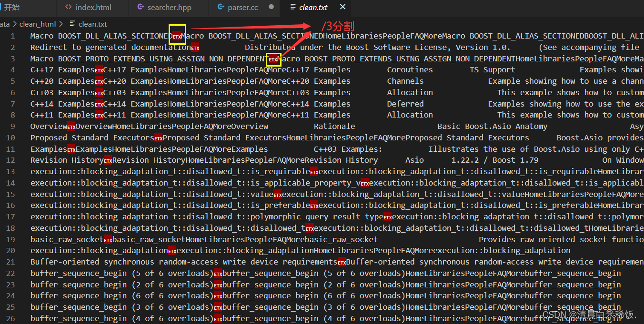Click '1.22.2 / Boost 1.79' on line 12
Screen dimensions: 644x324
[x=495, y=160]
